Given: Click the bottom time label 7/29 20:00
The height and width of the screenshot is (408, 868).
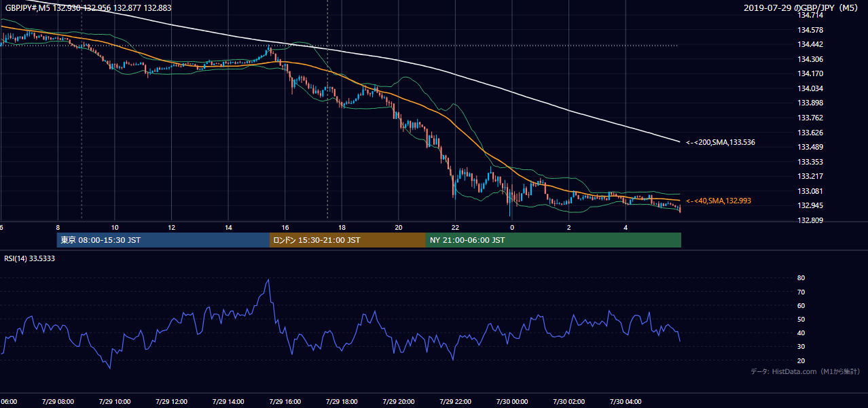Looking at the screenshot, I should (x=399, y=401).
